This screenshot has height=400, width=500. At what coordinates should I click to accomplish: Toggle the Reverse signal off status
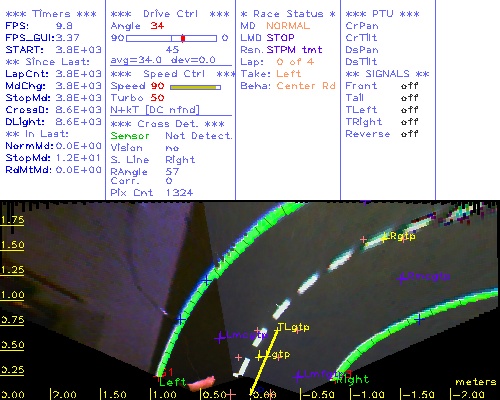pos(409,134)
